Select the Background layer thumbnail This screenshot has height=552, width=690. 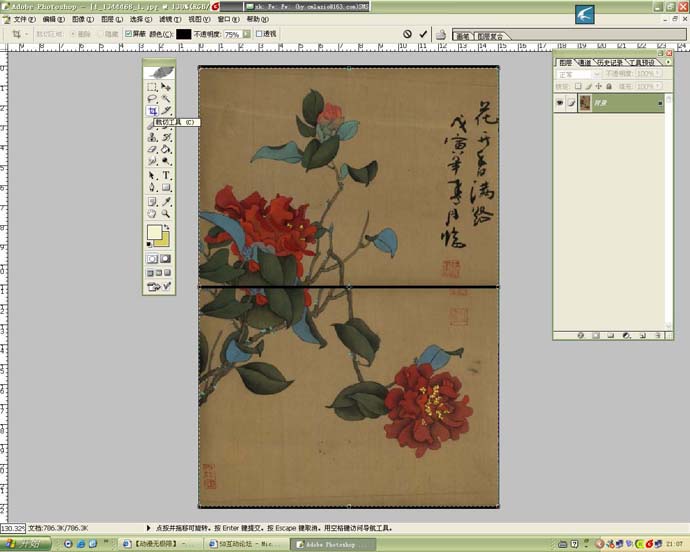(584, 103)
